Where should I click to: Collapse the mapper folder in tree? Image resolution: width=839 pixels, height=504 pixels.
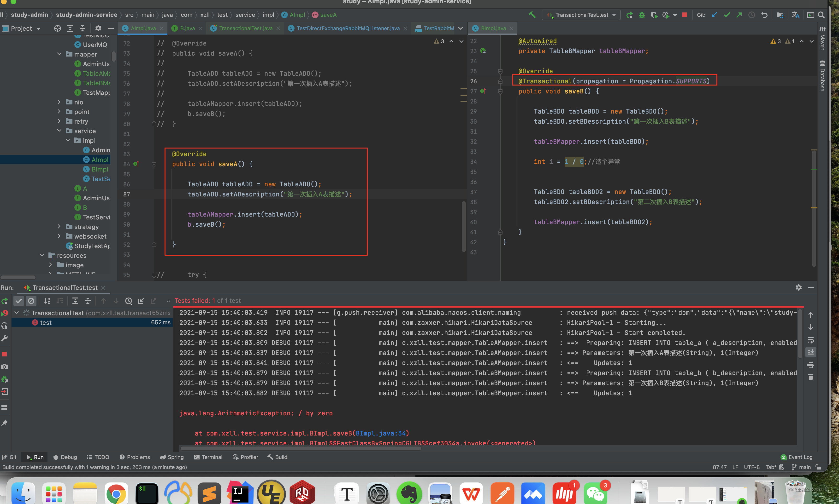[x=59, y=54]
